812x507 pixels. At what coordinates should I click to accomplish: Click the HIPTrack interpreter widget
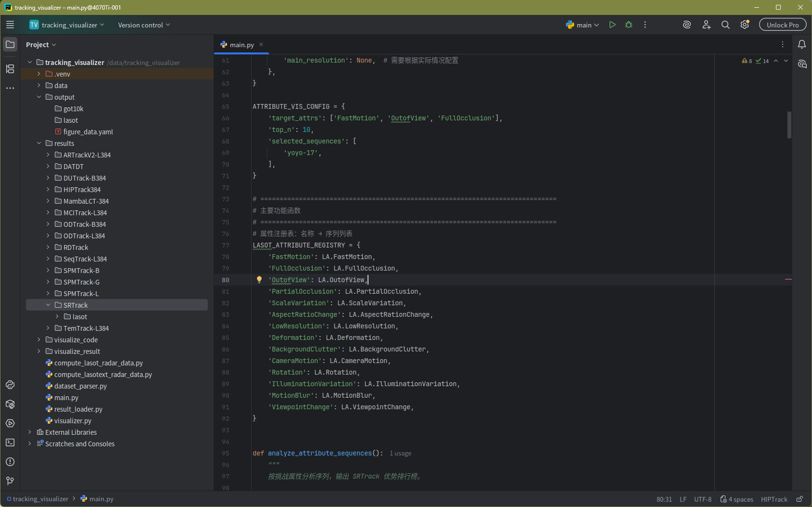point(774,499)
